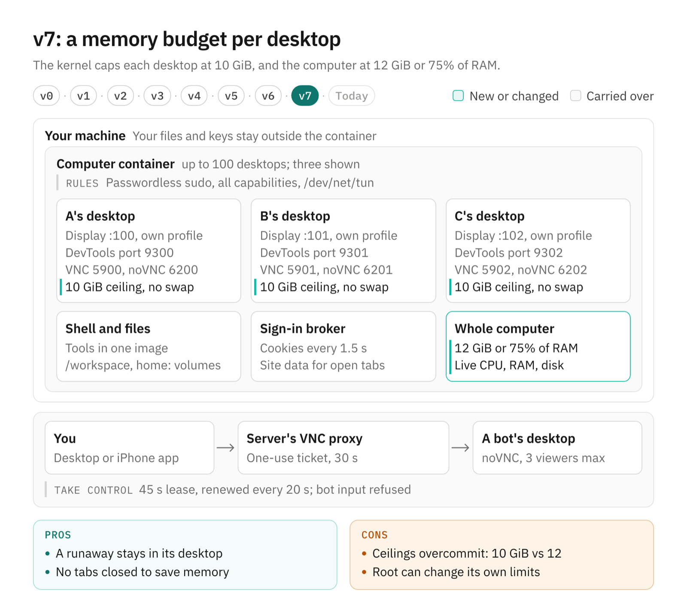Click the Carried over legend swatch
687x616 pixels.
coord(575,96)
